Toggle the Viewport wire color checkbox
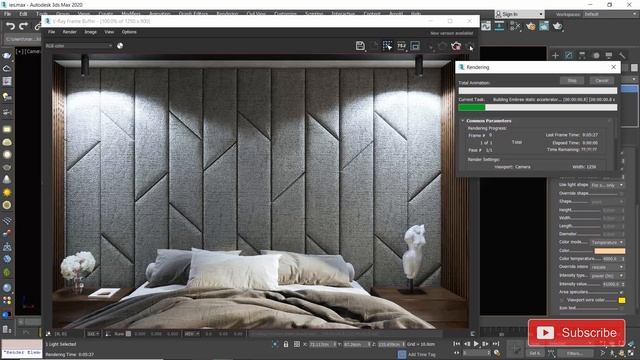This screenshot has width=640, height=360. tap(562, 300)
